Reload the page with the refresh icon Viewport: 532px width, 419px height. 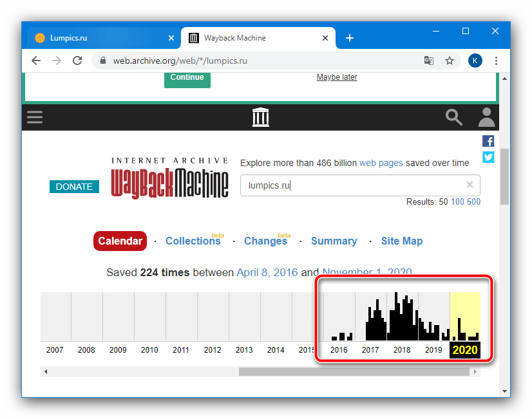pyautogui.click(x=77, y=61)
